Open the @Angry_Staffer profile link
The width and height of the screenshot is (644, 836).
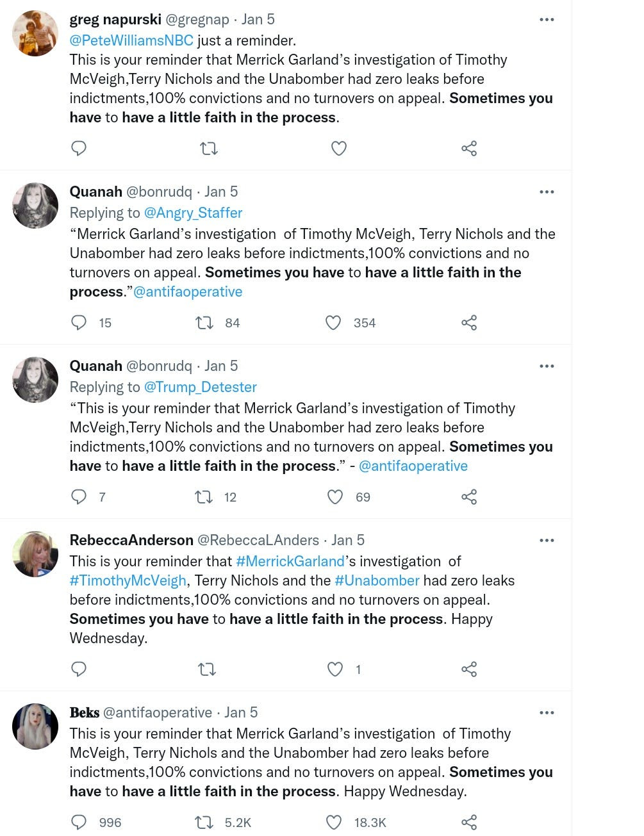(193, 213)
